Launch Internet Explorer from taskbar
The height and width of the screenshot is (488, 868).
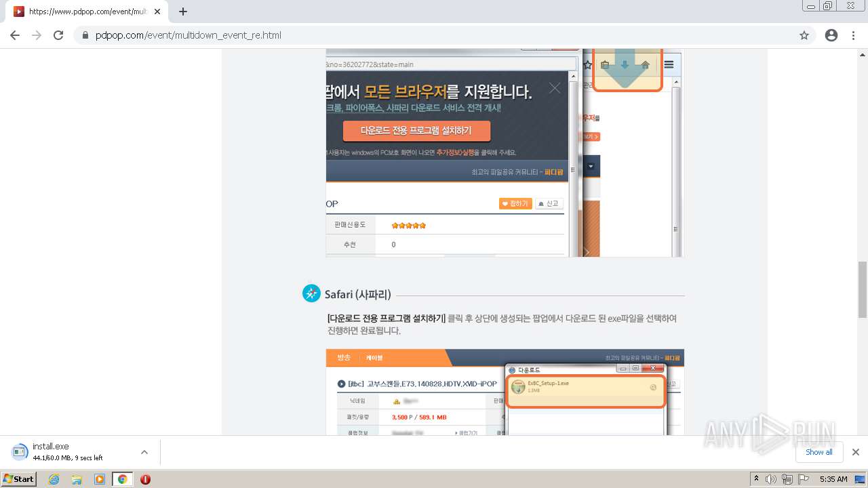click(x=54, y=479)
